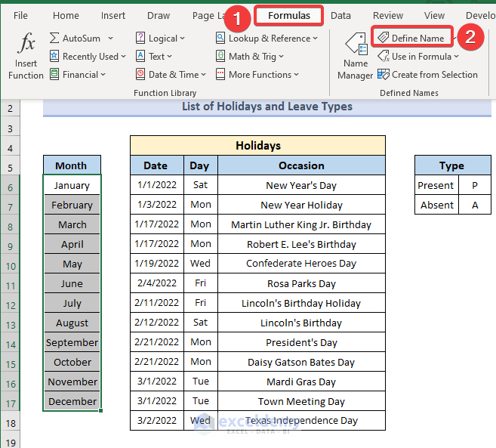Select the Mardi Gras Day cell
The width and height of the screenshot is (496, 448).
tap(301, 382)
